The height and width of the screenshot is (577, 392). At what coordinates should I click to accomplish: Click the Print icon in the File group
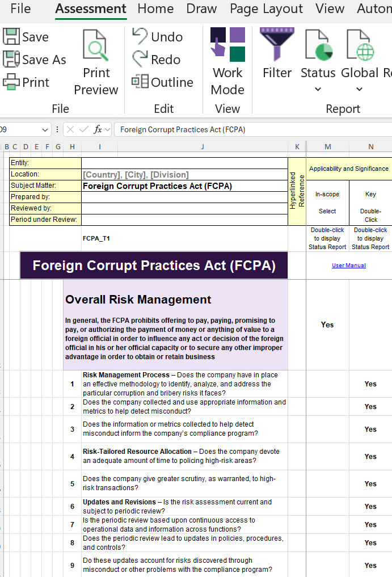click(11, 82)
